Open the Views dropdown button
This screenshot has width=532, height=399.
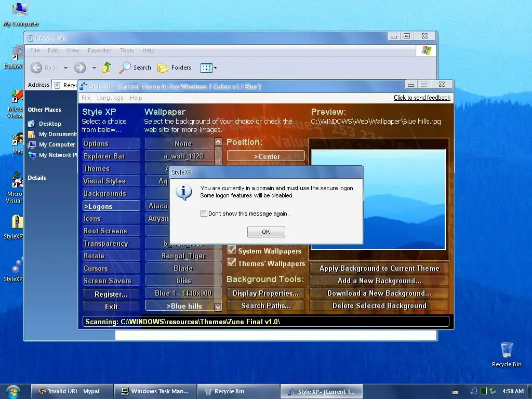pyautogui.click(x=208, y=68)
